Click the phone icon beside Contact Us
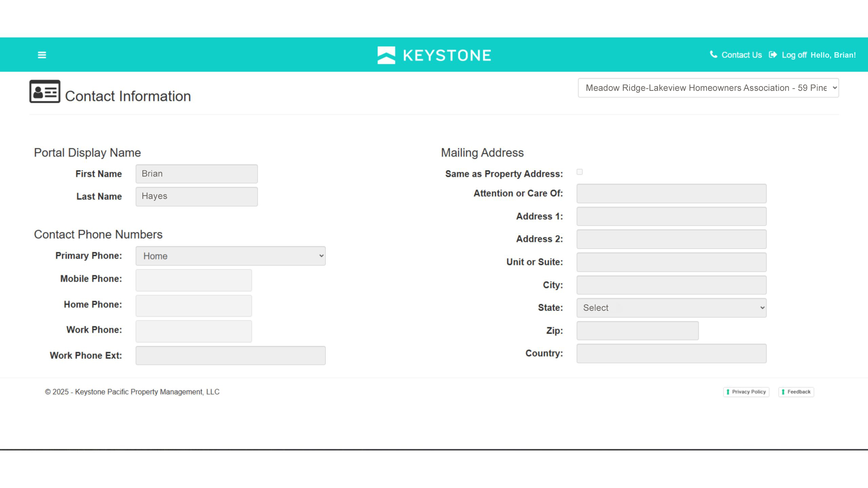 713,55
